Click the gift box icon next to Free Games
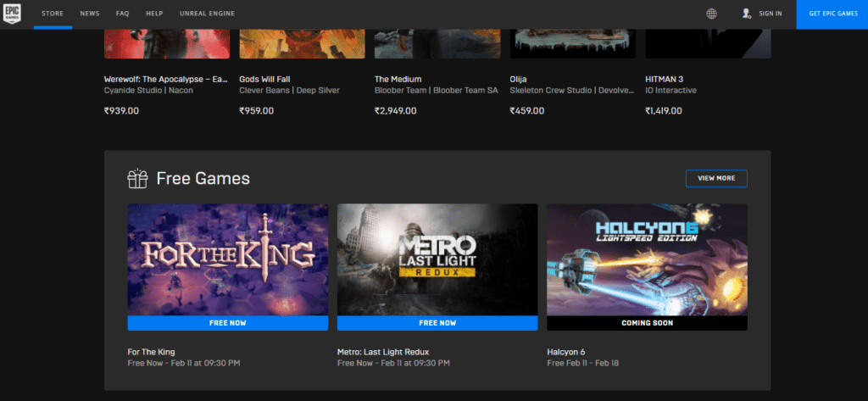868x401 pixels. (x=137, y=178)
